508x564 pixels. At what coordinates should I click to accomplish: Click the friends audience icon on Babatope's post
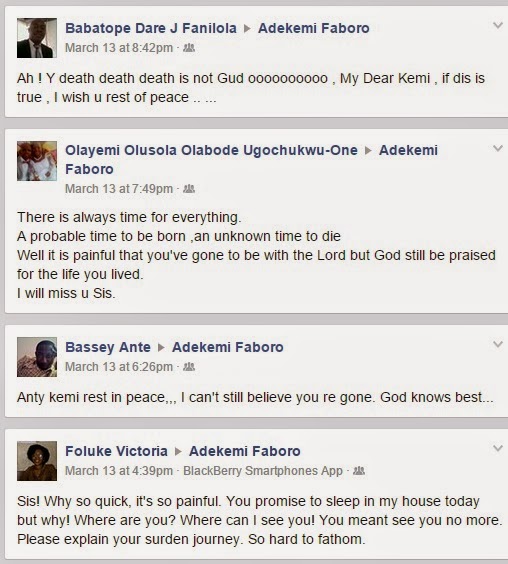click(x=189, y=47)
